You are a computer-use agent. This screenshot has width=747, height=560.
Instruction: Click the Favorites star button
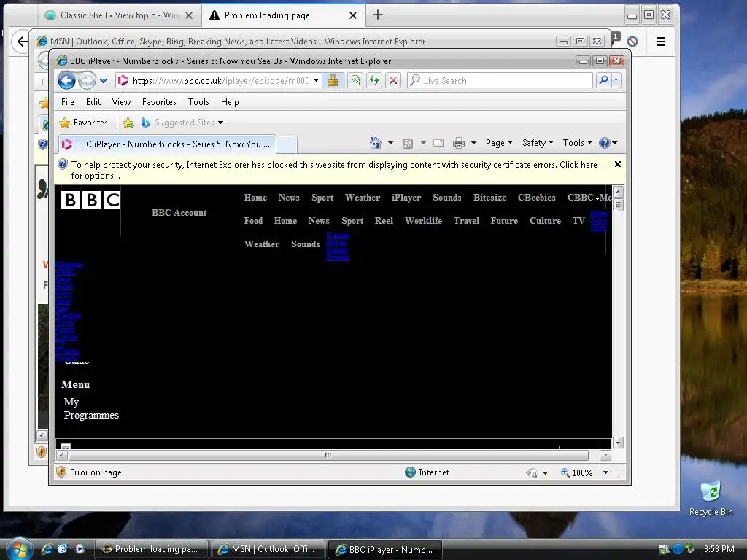84,122
